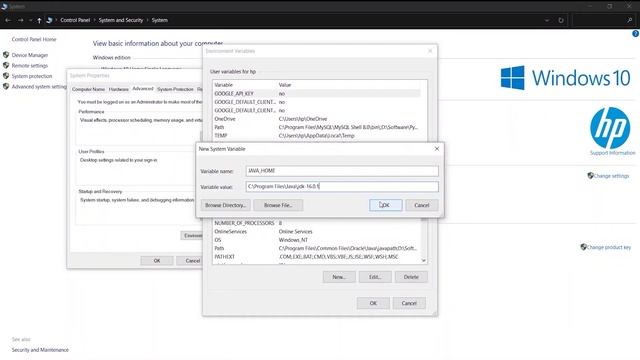This screenshot has width=640, height=360.
Task: Open Device Manager link
Action: 30,55
